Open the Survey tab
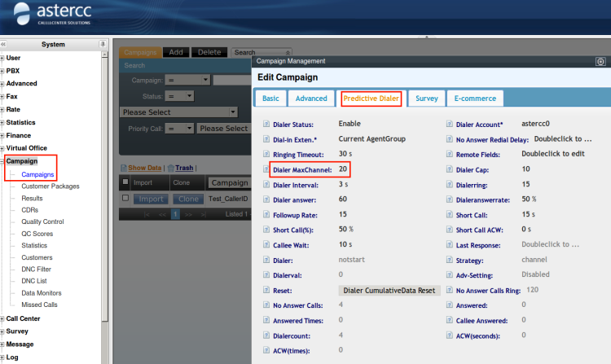The width and height of the screenshot is (611, 364). pyautogui.click(x=426, y=99)
